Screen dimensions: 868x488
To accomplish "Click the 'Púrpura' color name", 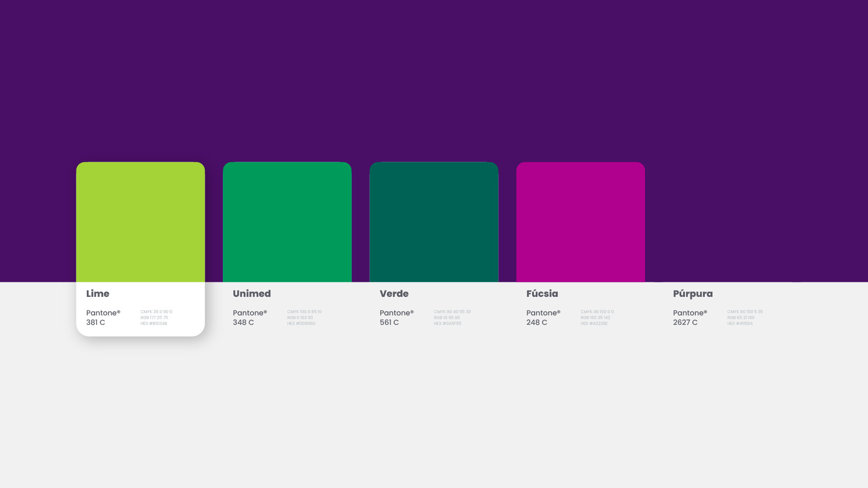I will (693, 294).
